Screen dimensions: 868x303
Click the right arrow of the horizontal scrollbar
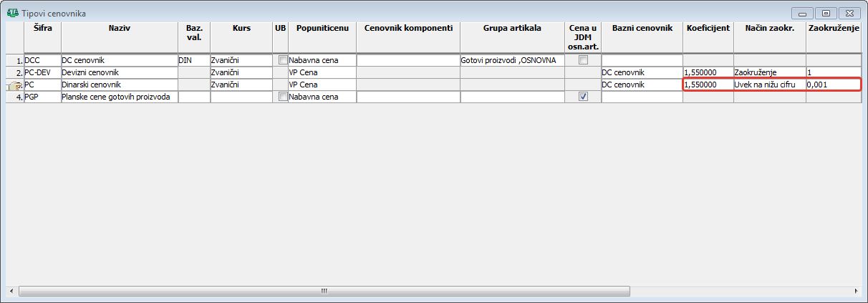coord(856,292)
